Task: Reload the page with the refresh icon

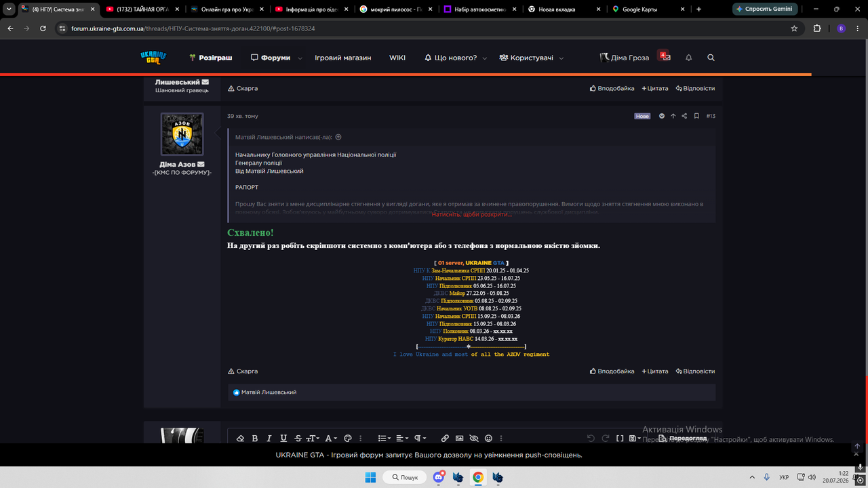Action: (43, 28)
